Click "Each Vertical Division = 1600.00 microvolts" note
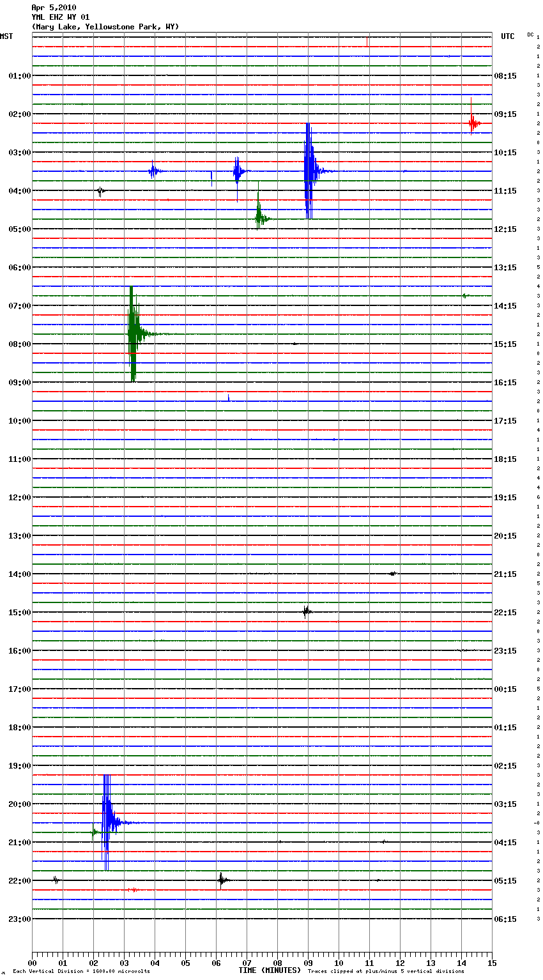 pos(81,972)
